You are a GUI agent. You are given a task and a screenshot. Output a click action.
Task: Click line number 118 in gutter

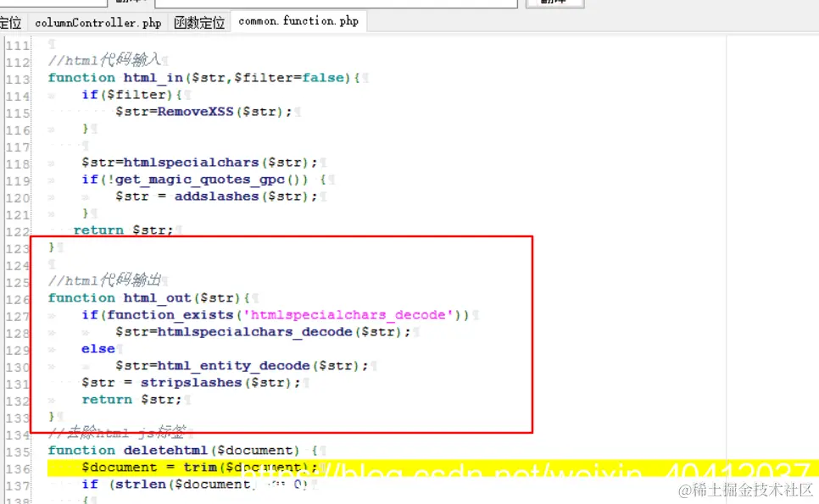click(x=18, y=164)
